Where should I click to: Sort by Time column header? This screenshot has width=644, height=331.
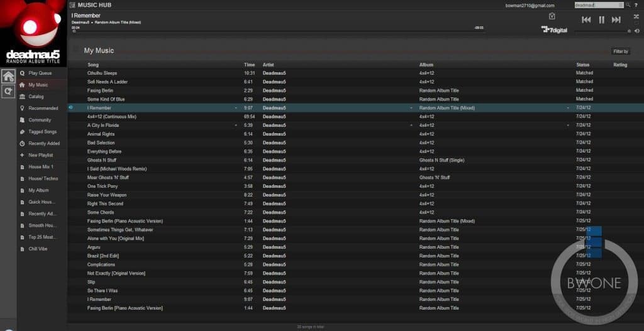point(249,65)
